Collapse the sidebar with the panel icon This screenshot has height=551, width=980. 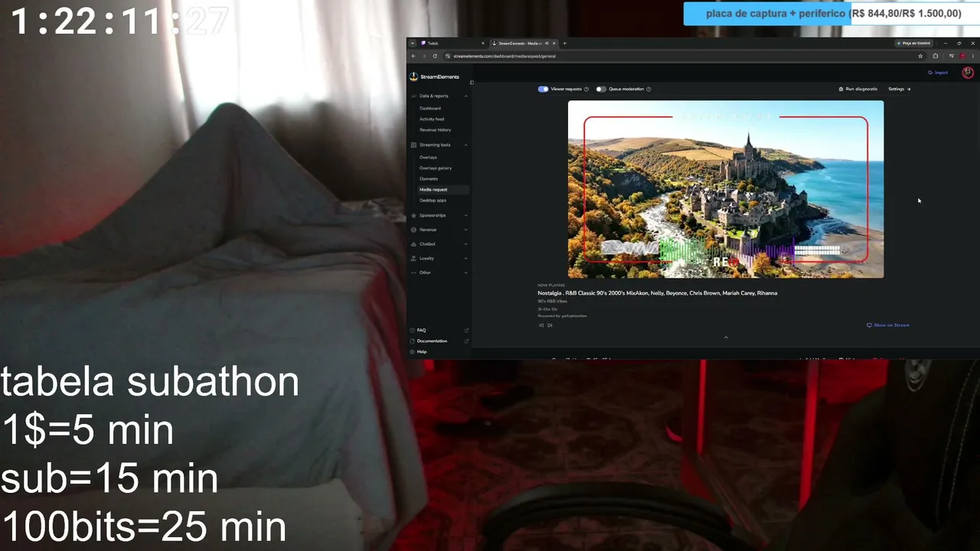click(x=472, y=83)
